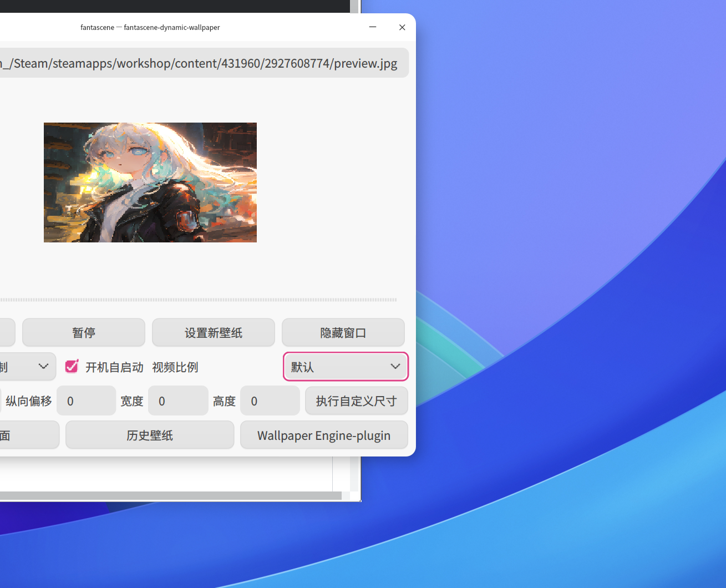Click the chevron arrow in 默认 combo box
Image resolution: width=726 pixels, height=588 pixels.
(x=395, y=367)
